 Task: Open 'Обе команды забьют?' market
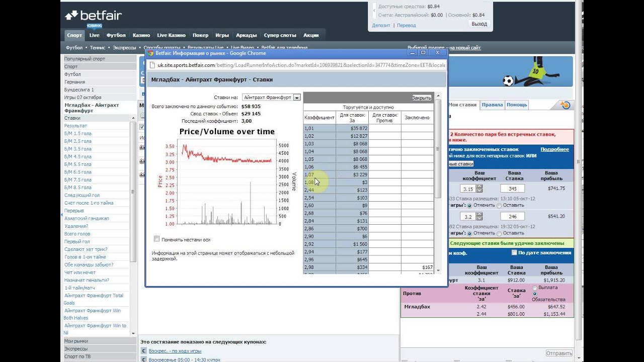click(x=89, y=264)
